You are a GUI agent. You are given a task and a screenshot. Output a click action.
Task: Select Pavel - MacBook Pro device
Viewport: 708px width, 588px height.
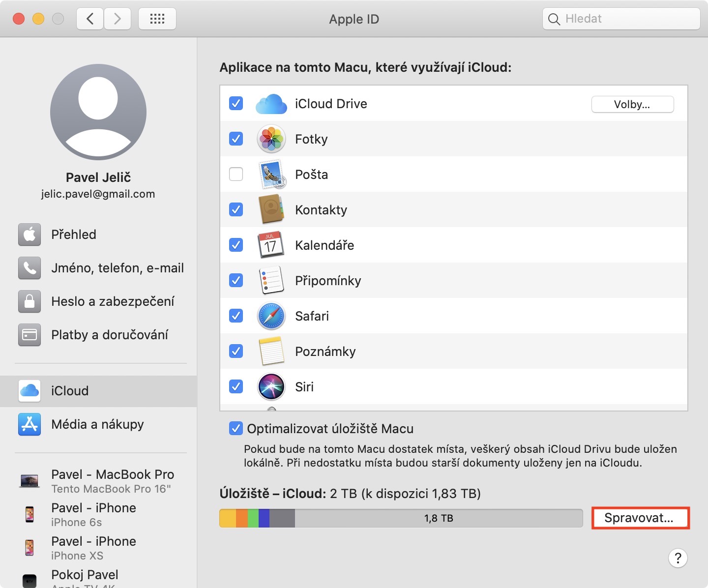[x=98, y=481]
